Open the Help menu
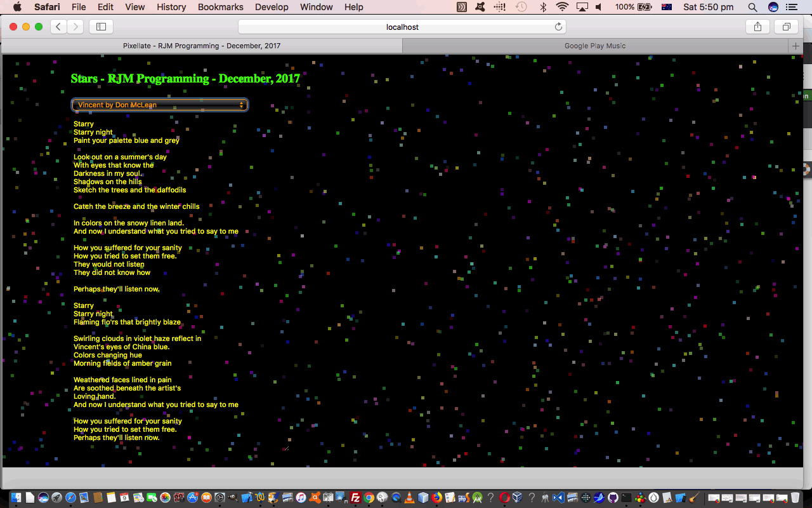Viewport: 812px width, 508px height. point(354,7)
